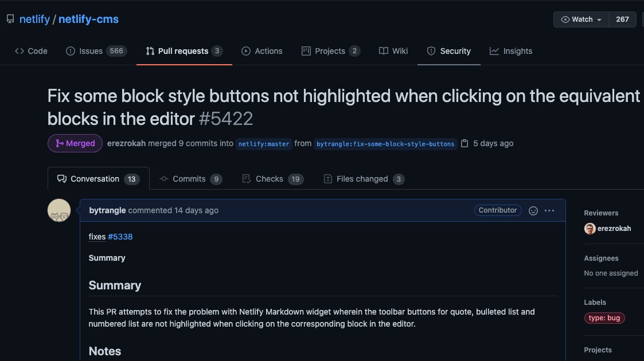Open the netlify-cms repository link
The image size is (644, 361).
(88, 19)
